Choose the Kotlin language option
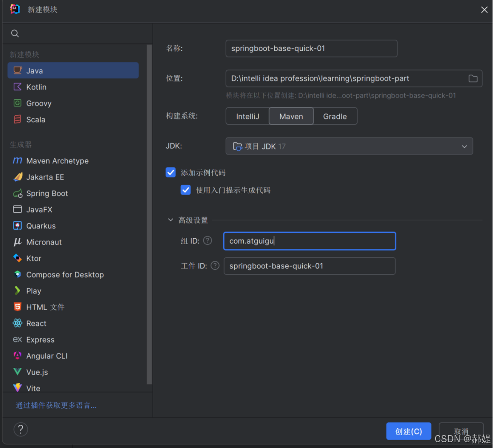 click(x=36, y=87)
